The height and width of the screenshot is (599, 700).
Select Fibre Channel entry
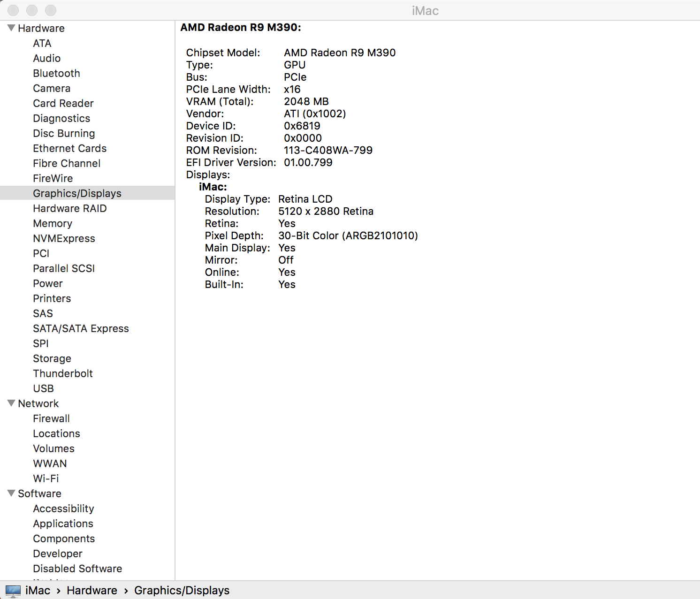tap(67, 163)
